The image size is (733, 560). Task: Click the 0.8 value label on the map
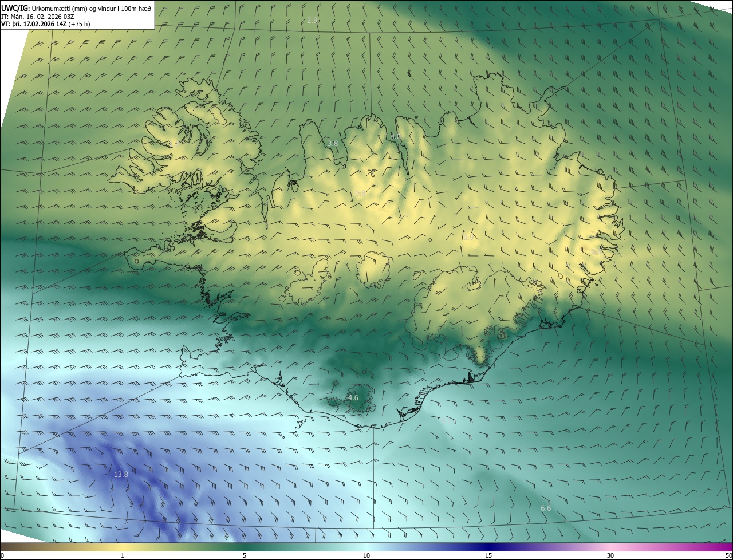(x=360, y=194)
